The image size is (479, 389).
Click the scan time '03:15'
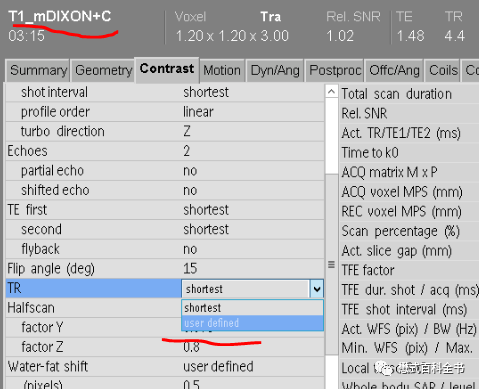click(x=26, y=36)
